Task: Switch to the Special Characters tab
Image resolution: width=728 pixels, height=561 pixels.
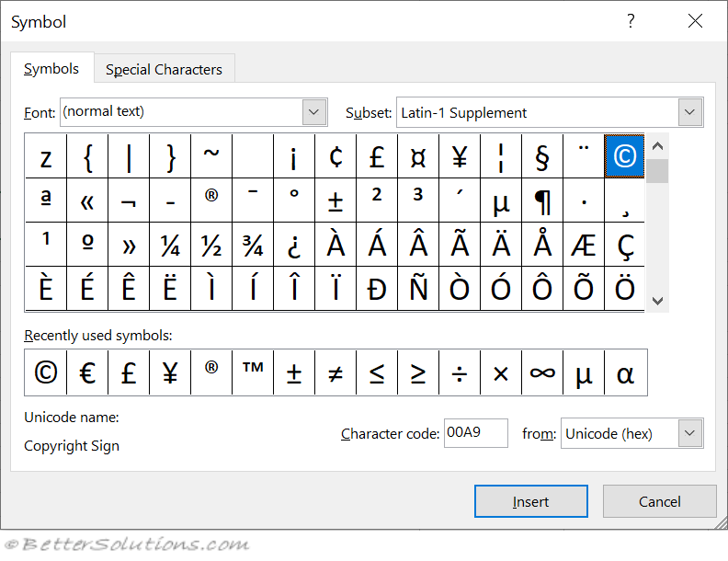Action: coord(164,69)
